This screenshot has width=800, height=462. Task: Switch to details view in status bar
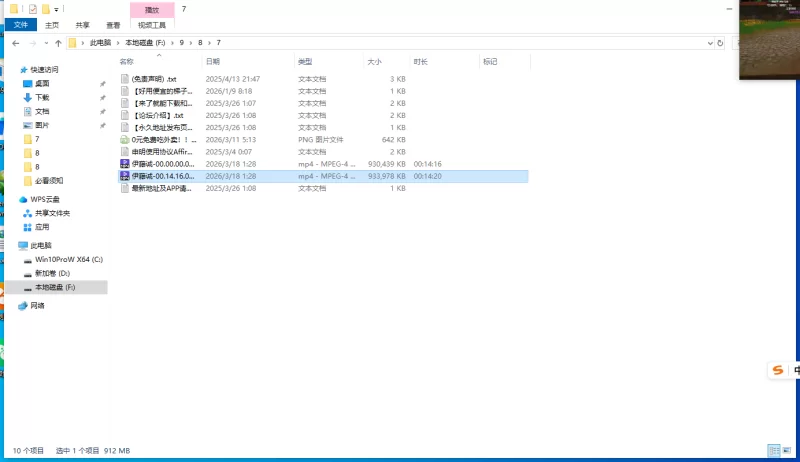(x=773, y=451)
